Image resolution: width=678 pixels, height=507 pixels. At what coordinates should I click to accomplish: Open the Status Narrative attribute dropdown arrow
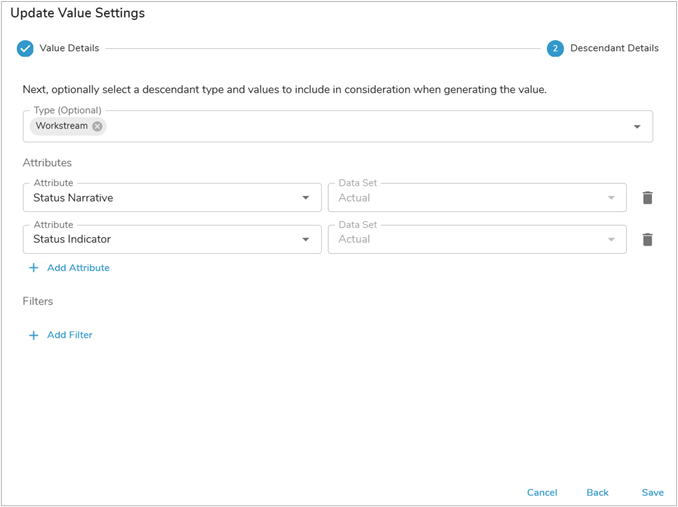pyautogui.click(x=306, y=198)
